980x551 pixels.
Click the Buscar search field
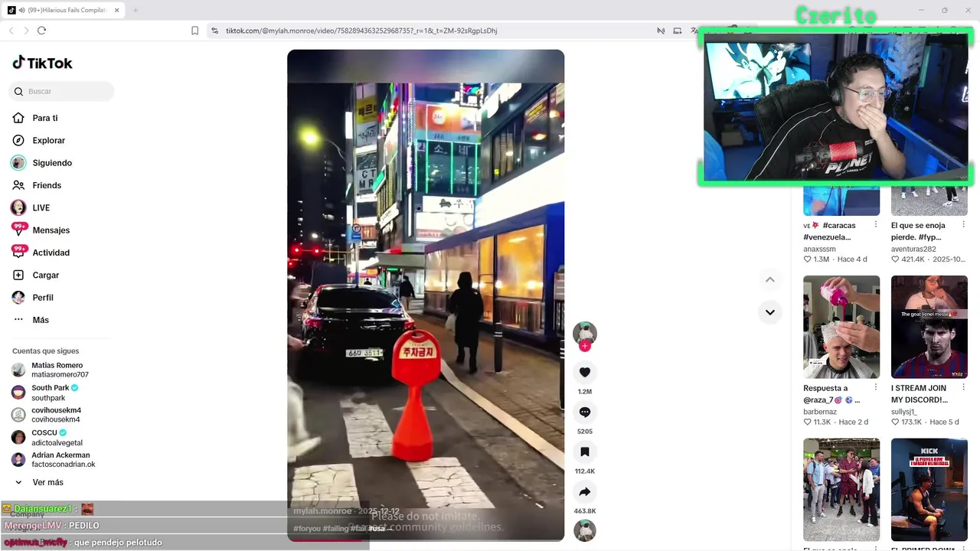62,91
